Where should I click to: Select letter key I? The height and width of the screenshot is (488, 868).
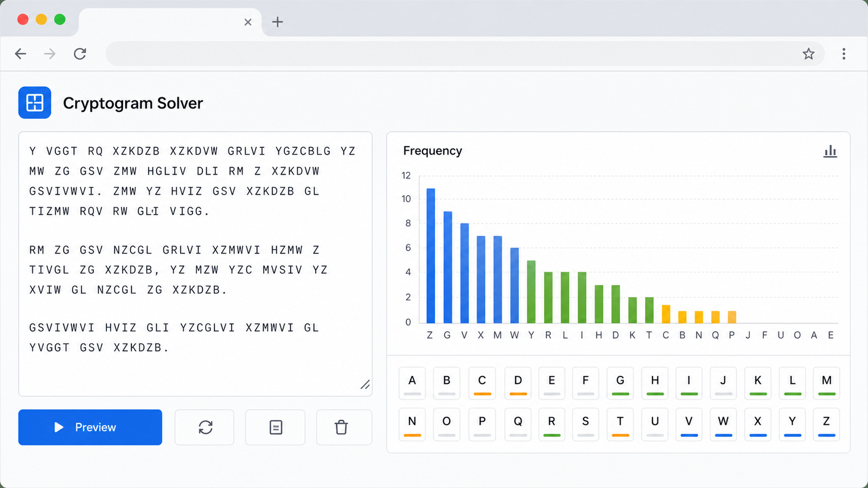pyautogui.click(x=689, y=383)
